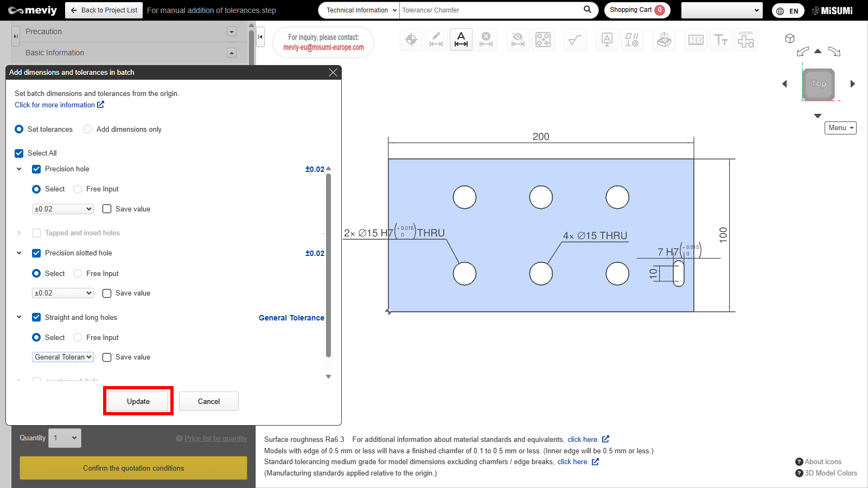Open the view Menu dropdown

click(x=840, y=128)
